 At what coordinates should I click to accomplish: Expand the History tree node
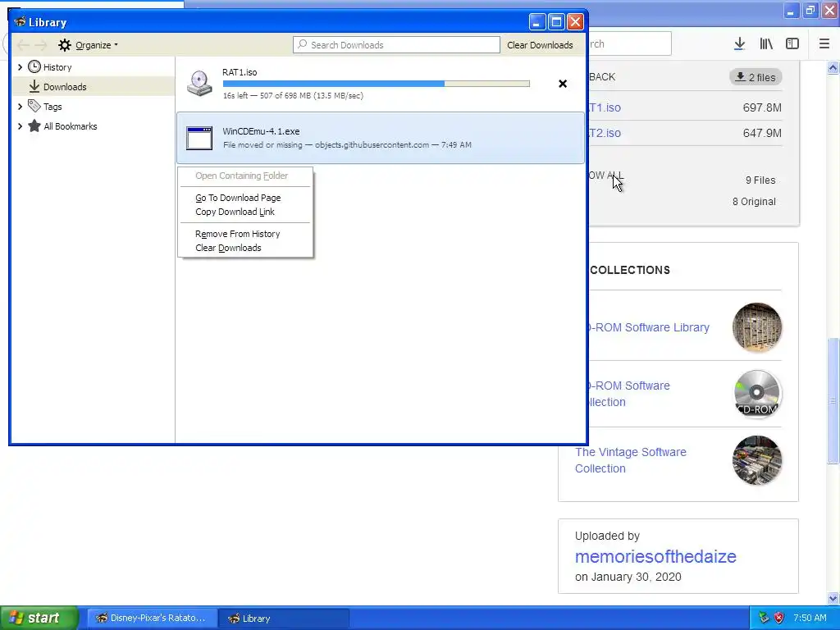point(20,67)
